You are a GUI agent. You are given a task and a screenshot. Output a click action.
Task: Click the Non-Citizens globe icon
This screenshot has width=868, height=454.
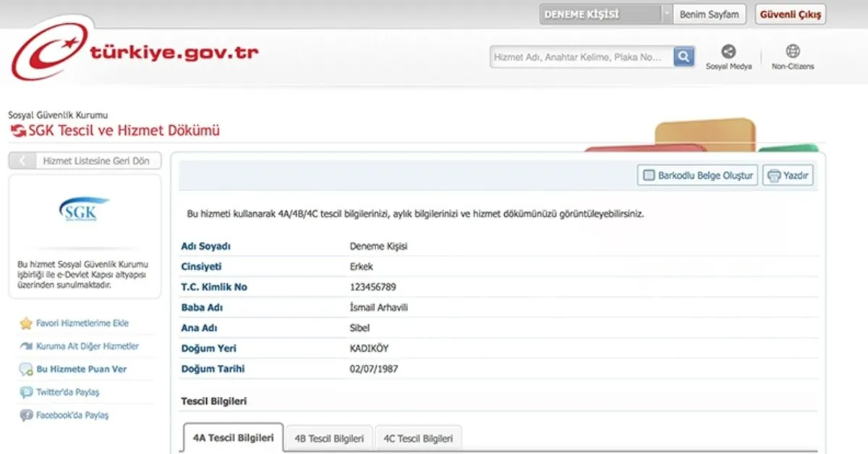[x=793, y=51]
